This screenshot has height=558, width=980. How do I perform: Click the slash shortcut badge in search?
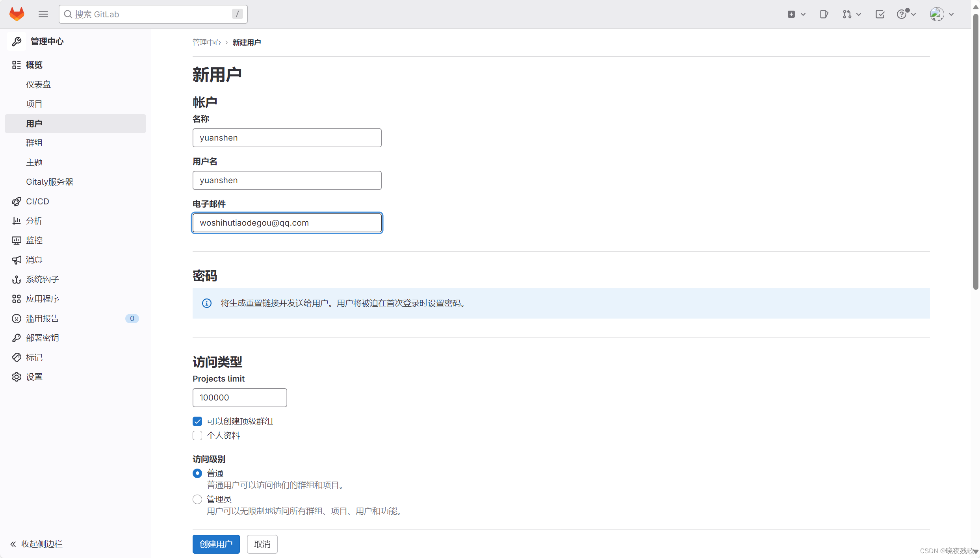[237, 14]
